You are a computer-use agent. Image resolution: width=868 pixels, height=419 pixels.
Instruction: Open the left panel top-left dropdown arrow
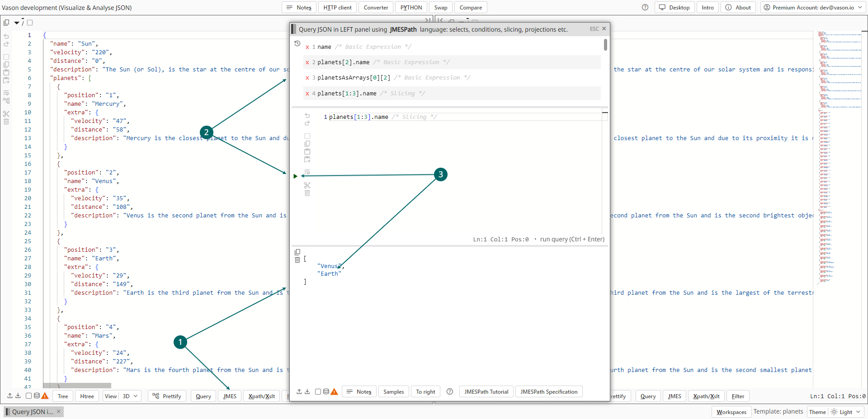17,23
